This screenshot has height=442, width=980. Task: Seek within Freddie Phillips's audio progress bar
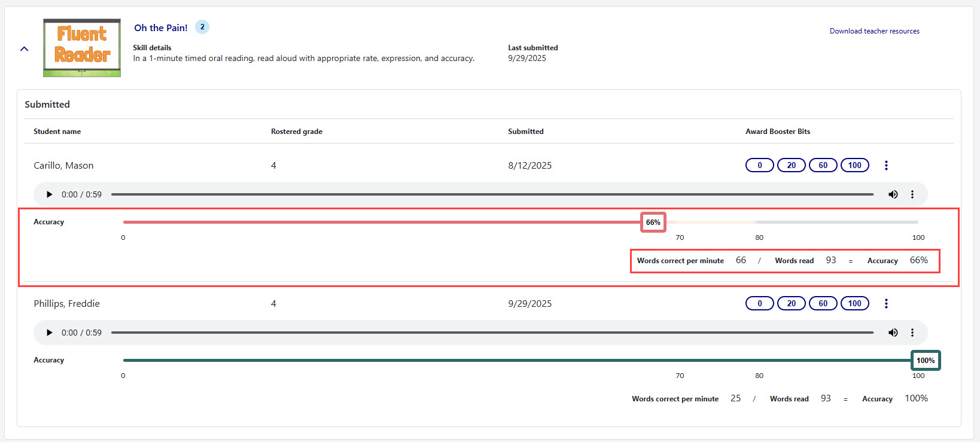pos(492,333)
